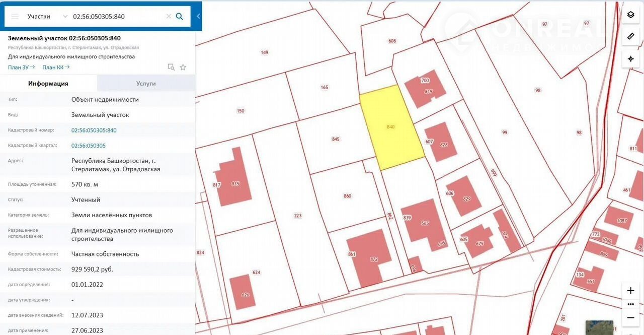Open the hamburger menu in search bar
Screen dimensions: 644x335
15,16
